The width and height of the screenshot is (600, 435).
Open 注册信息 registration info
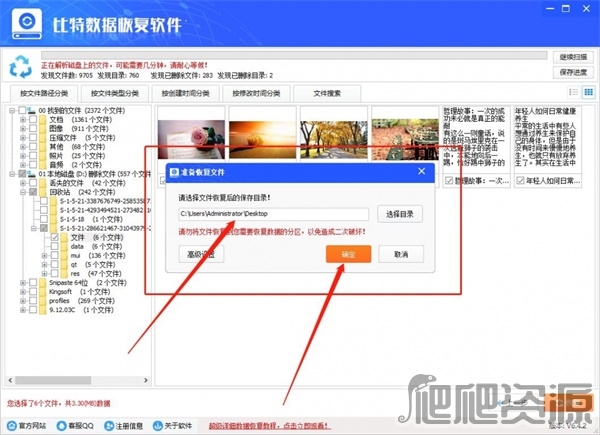click(124, 426)
